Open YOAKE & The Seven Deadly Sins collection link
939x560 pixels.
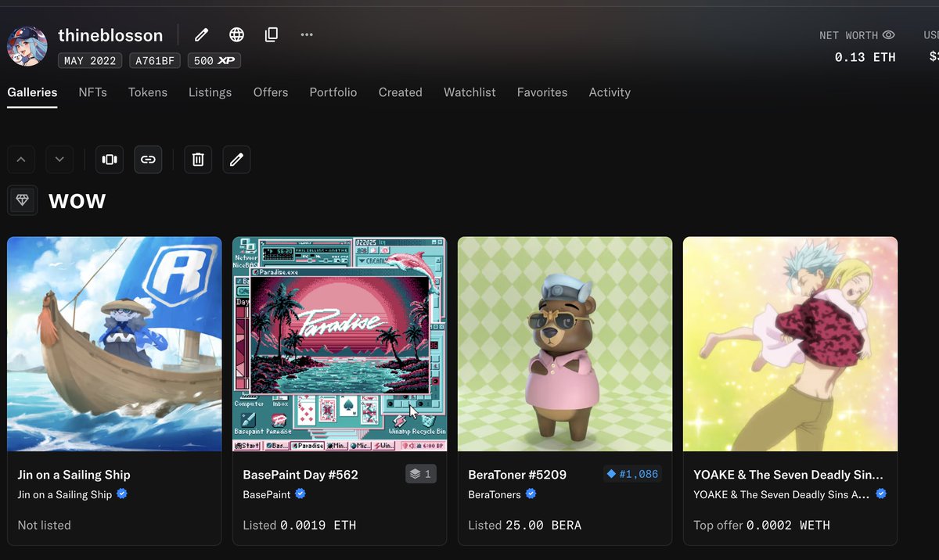(782, 494)
